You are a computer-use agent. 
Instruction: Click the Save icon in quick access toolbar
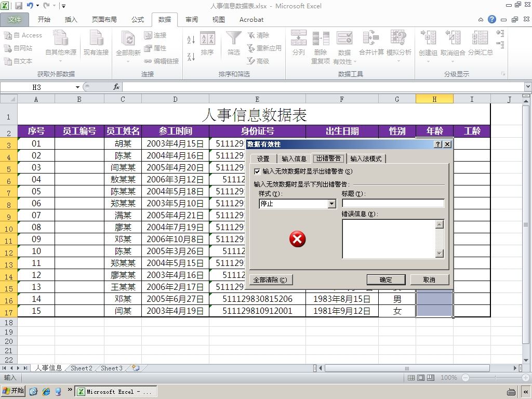[x=19, y=6]
